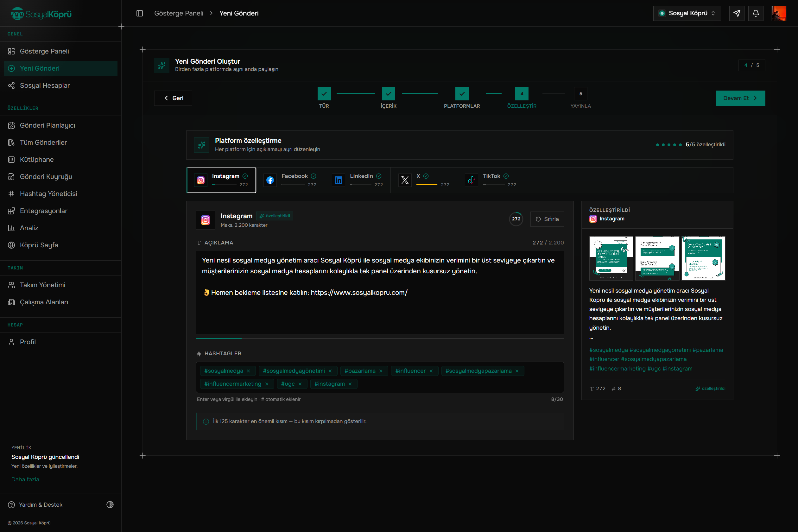Click the 8/30 hashtag count
This screenshot has width=798, height=532.
557,399
